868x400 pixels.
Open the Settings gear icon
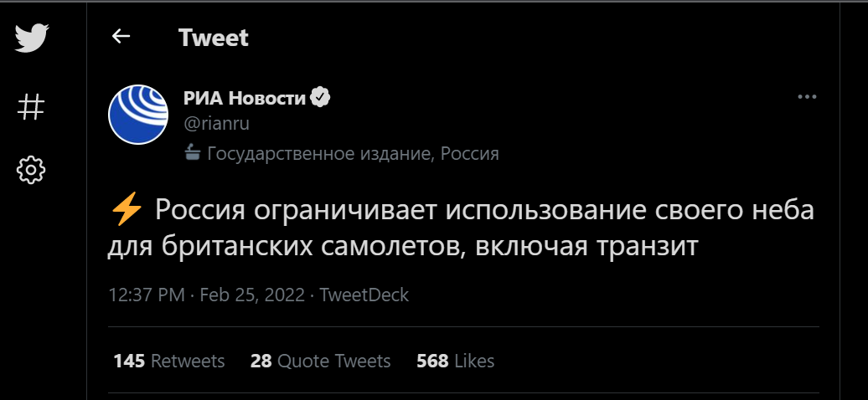[x=32, y=170]
